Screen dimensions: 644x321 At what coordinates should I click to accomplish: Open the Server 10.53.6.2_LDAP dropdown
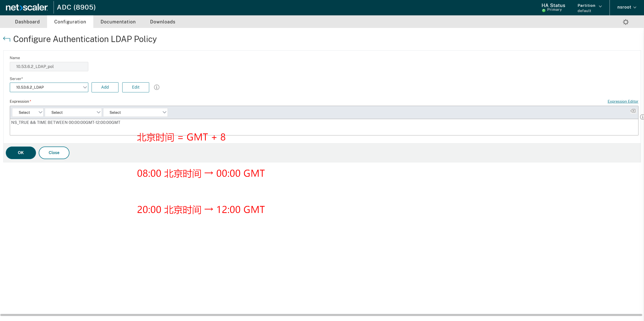(49, 87)
